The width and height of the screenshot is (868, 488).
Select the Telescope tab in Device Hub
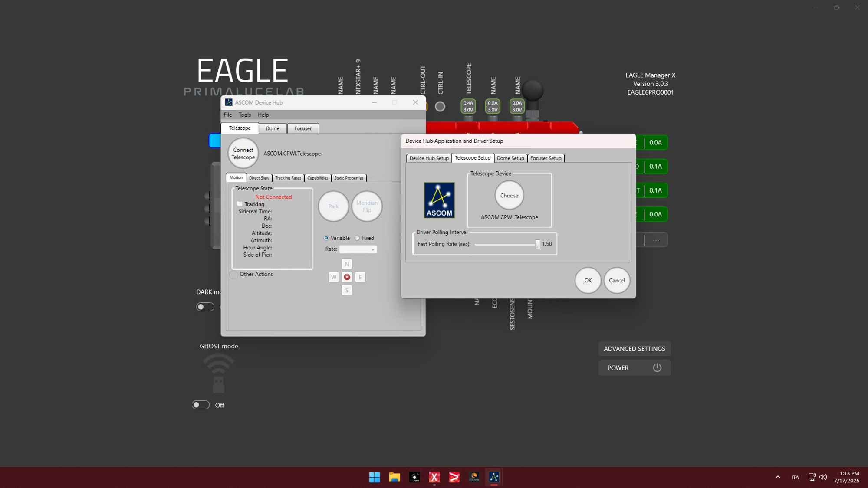[240, 128]
